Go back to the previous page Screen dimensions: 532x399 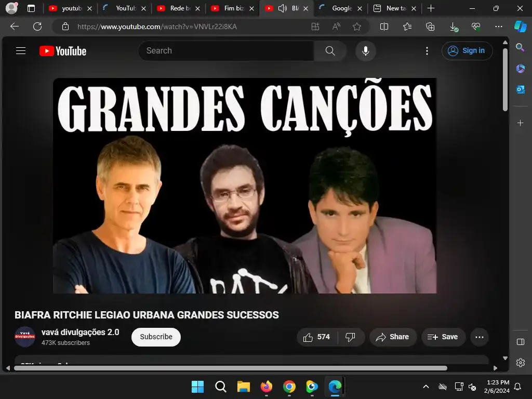15,26
